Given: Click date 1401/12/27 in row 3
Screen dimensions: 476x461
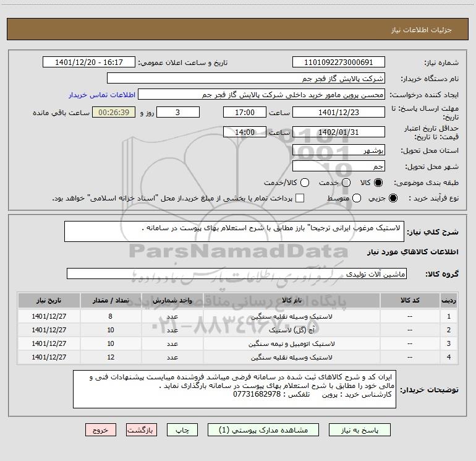Looking at the screenshot, I should (49, 343).
